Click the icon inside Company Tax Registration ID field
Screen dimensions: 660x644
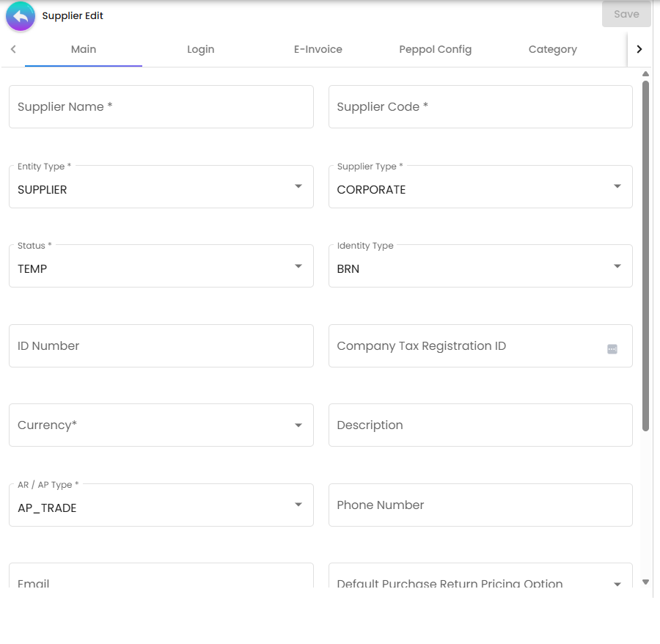(x=612, y=348)
